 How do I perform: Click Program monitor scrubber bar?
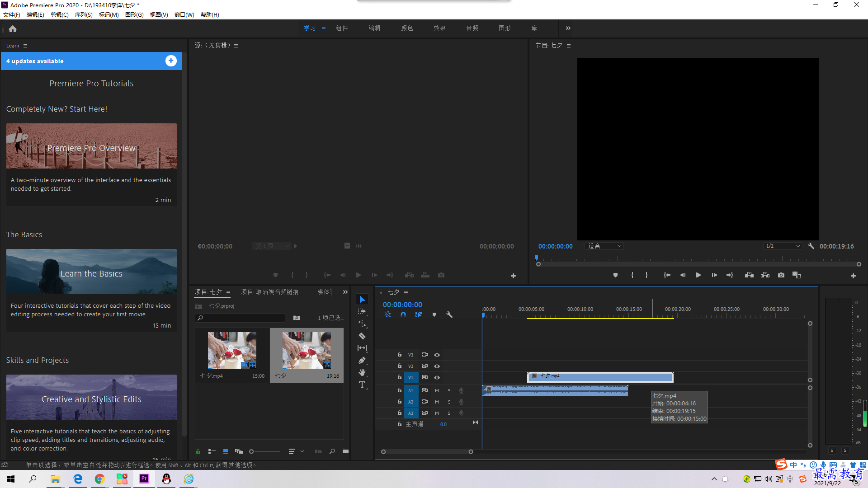[x=698, y=264]
